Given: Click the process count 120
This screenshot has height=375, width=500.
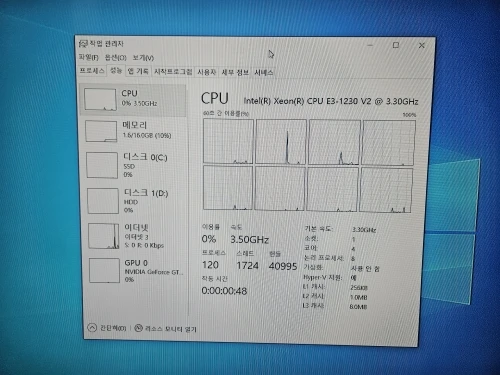Looking at the screenshot, I should pos(210,265).
